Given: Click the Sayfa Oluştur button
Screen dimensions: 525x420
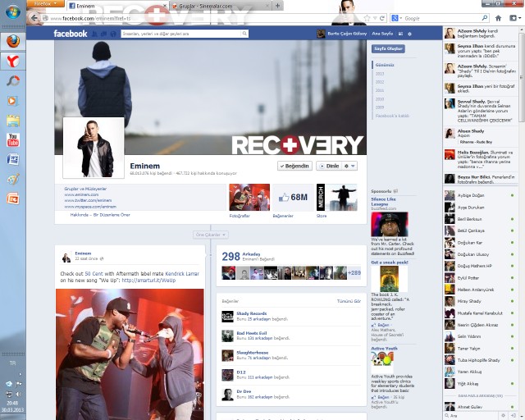Looking at the screenshot, I should 388,48.
